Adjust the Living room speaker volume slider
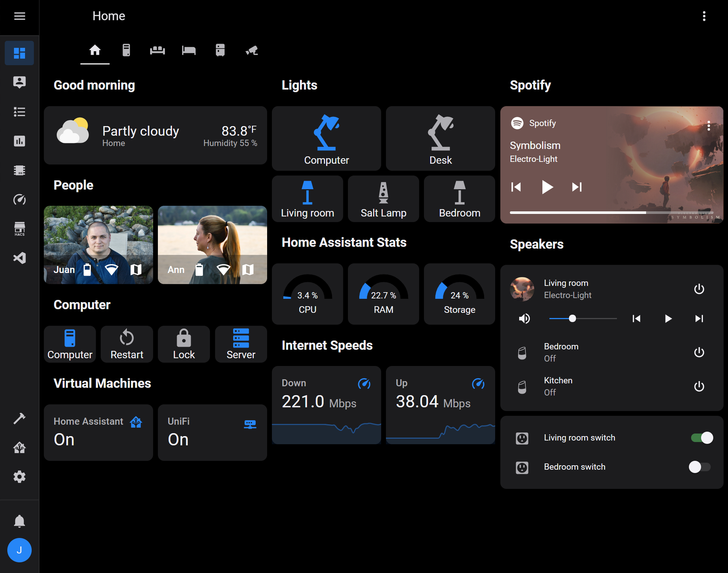This screenshot has height=573, width=728. click(x=572, y=319)
